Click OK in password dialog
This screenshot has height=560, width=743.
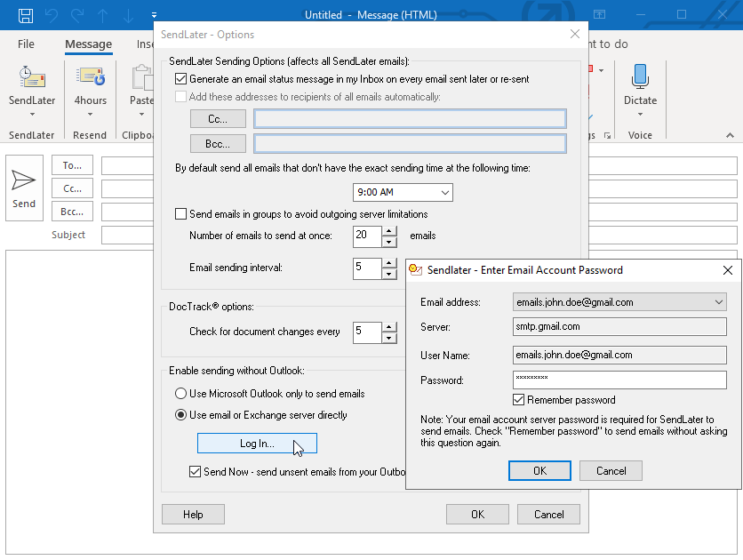point(539,470)
